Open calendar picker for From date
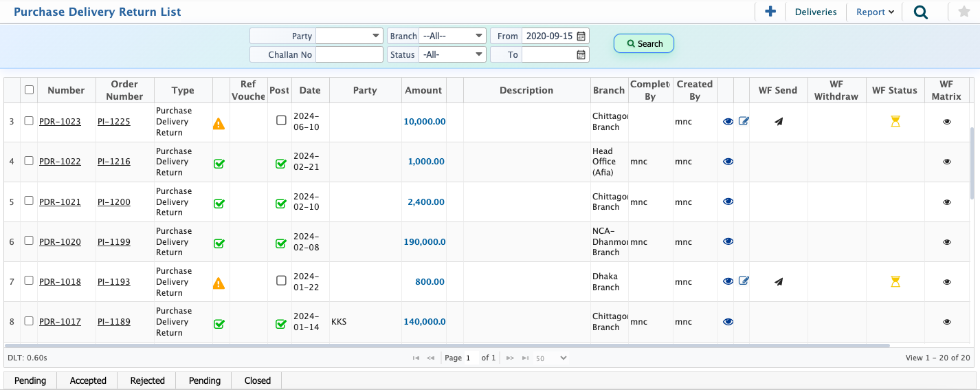 [581, 36]
